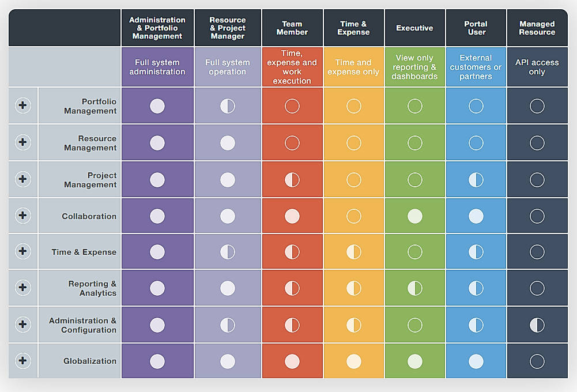Click the Portal User header label
Viewport: 577px width, 392px height.
tap(476, 28)
